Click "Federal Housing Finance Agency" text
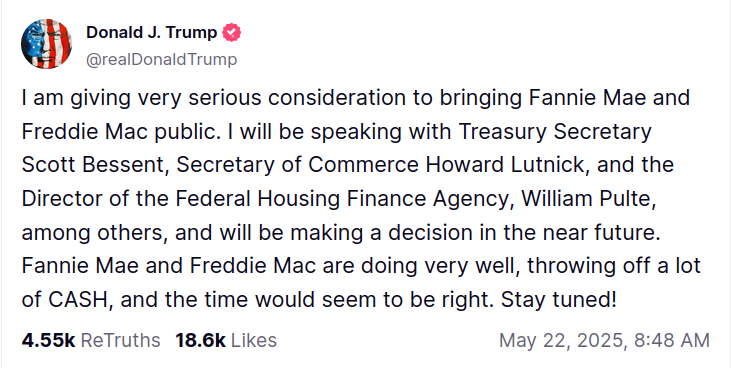 pos(341,199)
